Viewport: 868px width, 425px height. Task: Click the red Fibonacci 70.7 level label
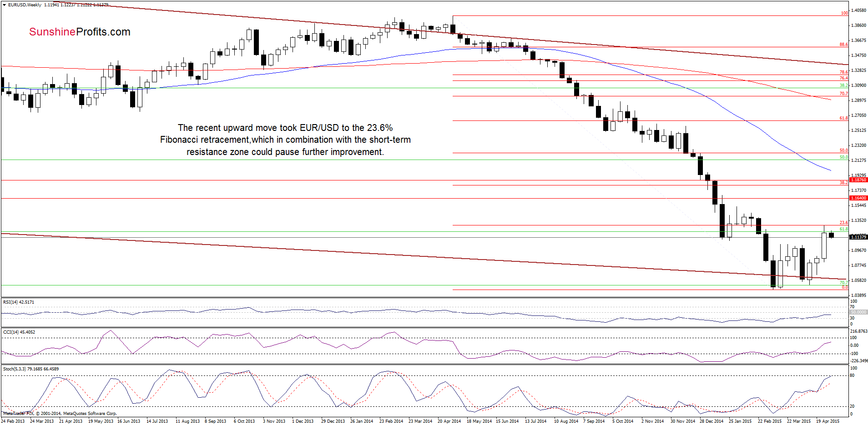pyautogui.click(x=844, y=94)
